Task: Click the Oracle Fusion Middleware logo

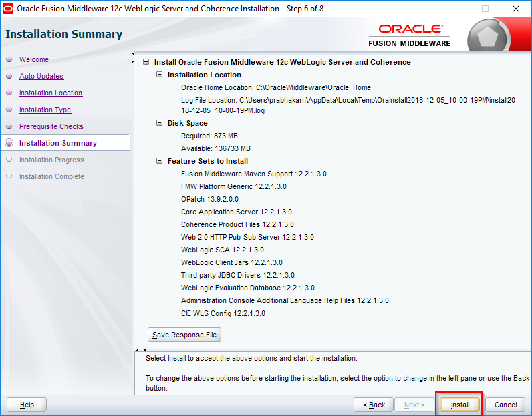Action: coord(410,35)
